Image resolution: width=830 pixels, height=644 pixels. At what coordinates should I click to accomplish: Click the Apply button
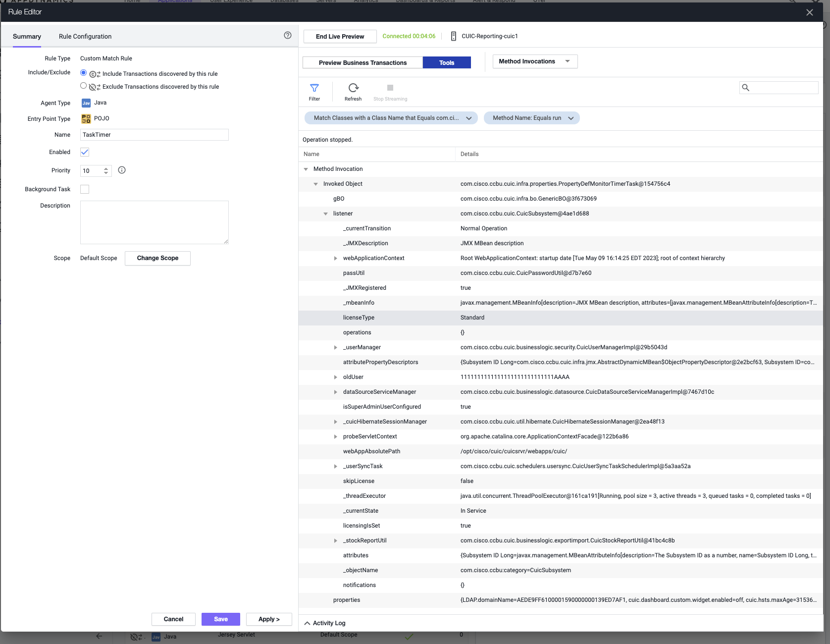(269, 619)
